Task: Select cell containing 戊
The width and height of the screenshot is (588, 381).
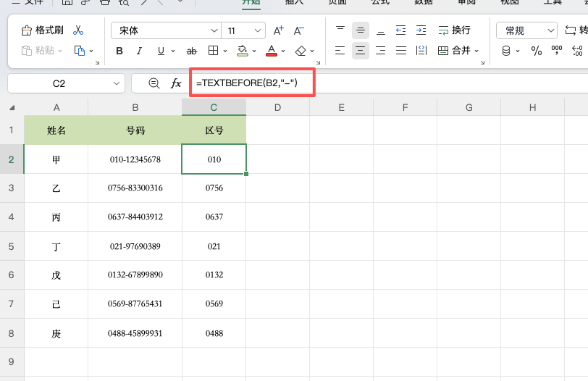Action: (x=56, y=275)
